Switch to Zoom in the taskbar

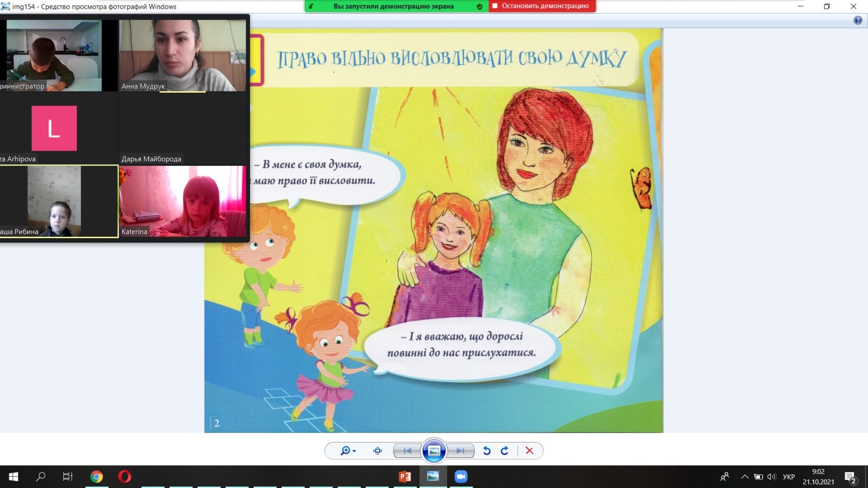click(461, 477)
